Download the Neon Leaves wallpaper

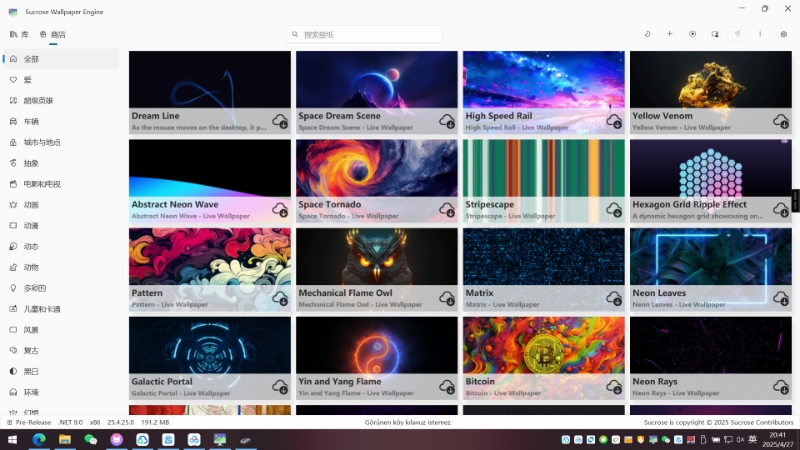click(781, 298)
